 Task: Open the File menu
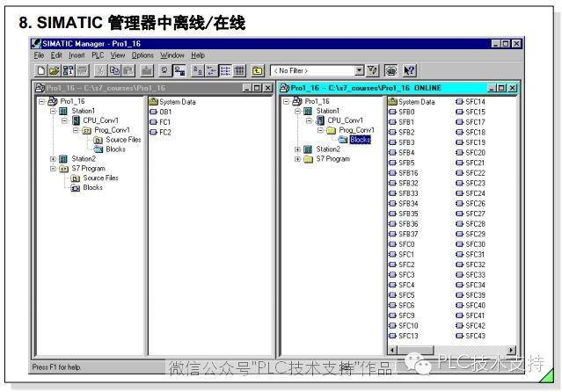point(39,55)
